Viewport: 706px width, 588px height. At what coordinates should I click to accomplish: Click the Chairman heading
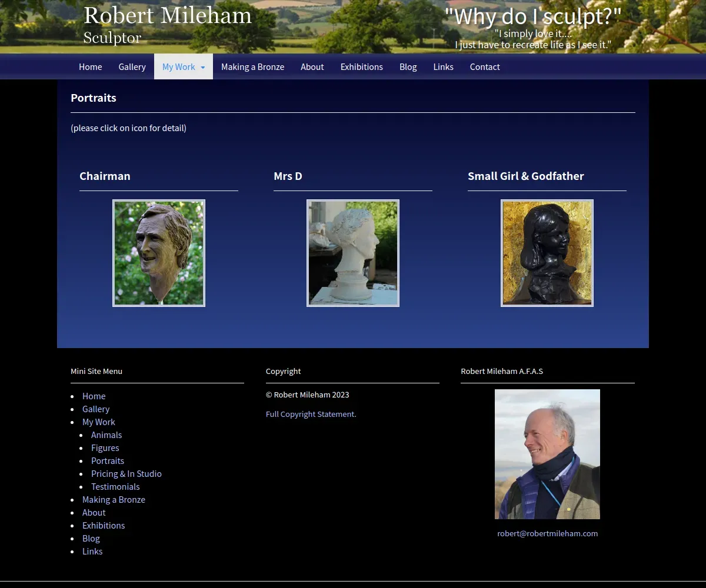pyautogui.click(x=105, y=176)
